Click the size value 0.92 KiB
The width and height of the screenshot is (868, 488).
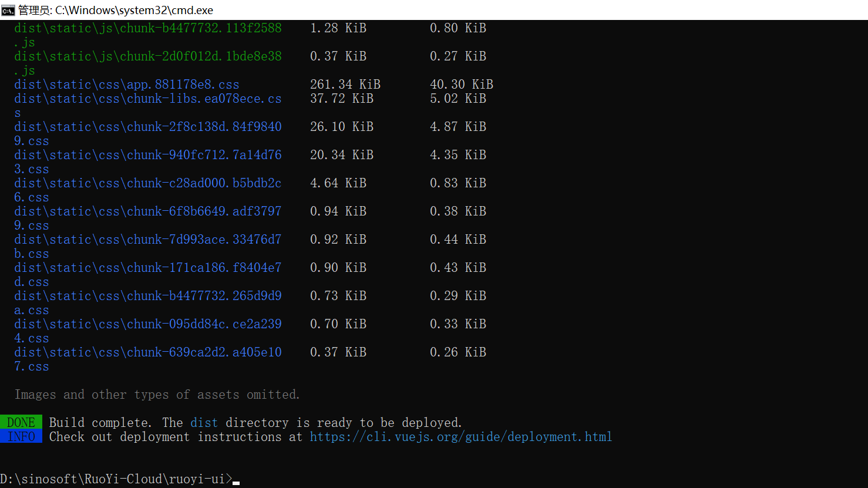pyautogui.click(x=338, y=240)
